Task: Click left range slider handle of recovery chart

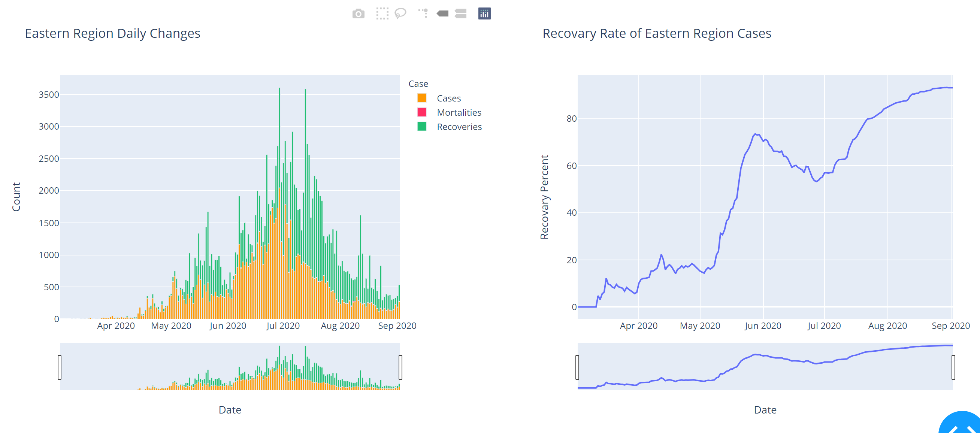Action: tap(577, 367)
